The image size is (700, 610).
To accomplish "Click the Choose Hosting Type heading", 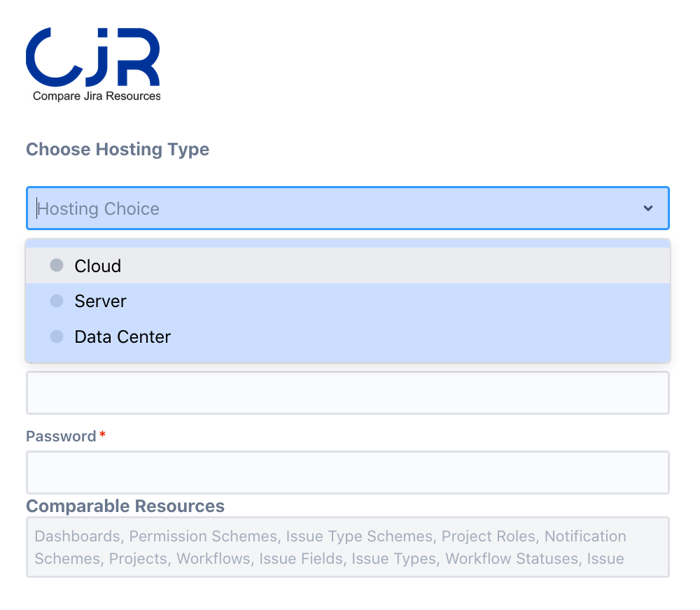I will click(x=118, y=150).
